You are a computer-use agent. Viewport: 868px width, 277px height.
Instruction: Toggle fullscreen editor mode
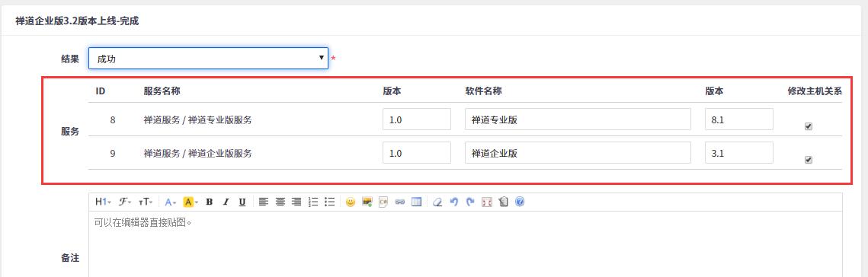(x=487, y=202)
